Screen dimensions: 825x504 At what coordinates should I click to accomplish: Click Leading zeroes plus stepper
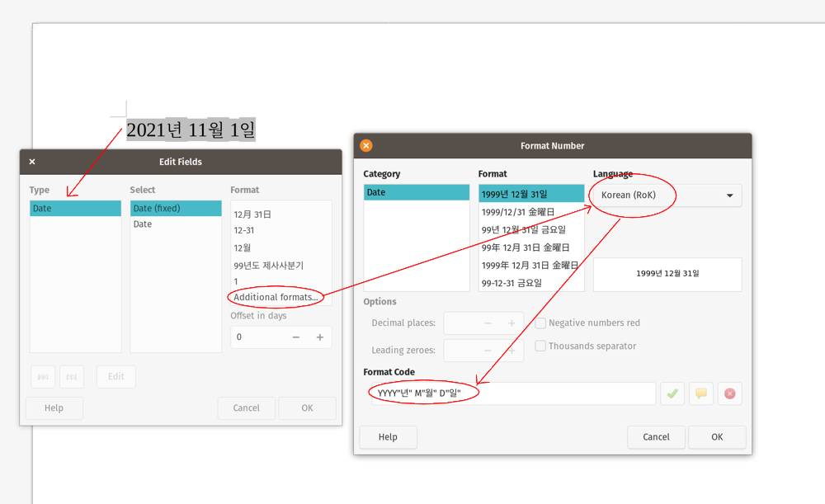pyautogui.click(x=511, y=351)
